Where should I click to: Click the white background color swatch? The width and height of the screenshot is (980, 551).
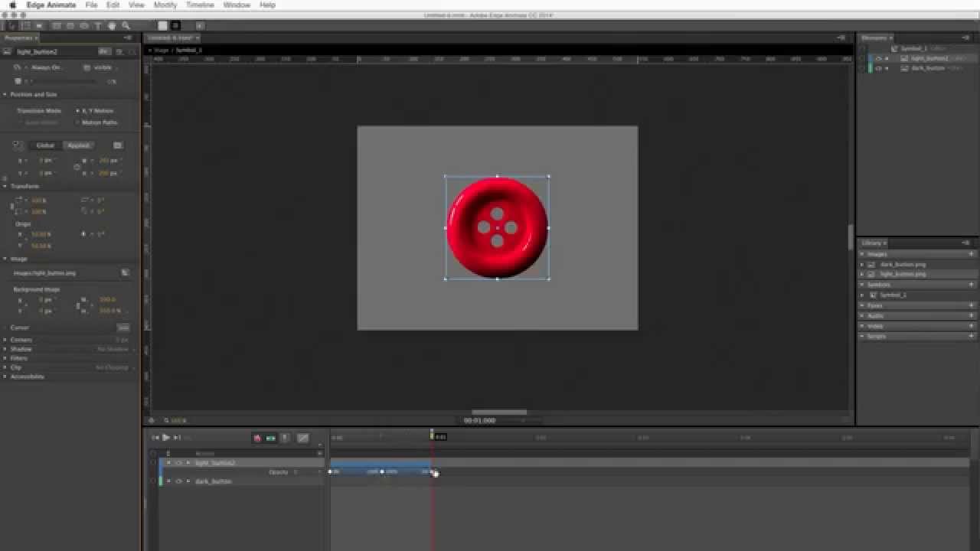coord(162,26)
